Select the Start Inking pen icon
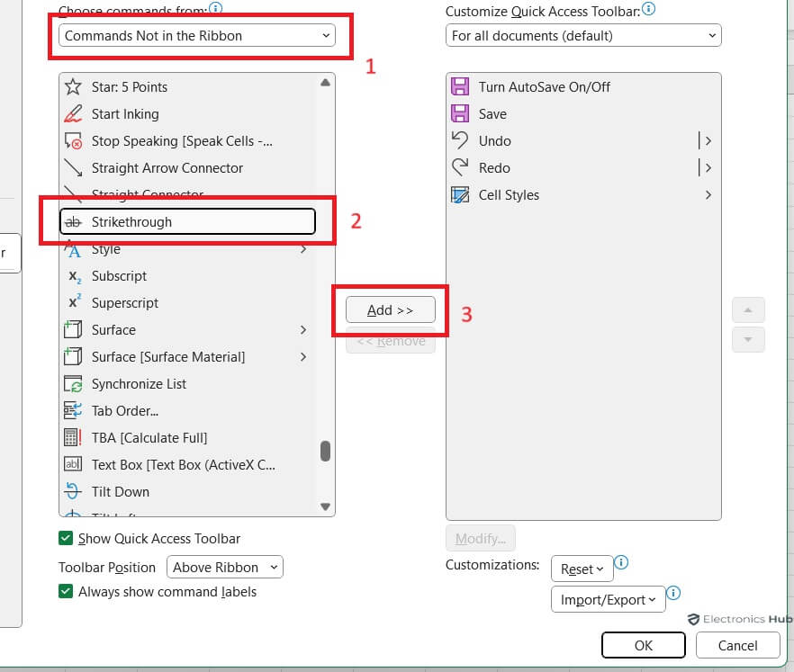Viewport: 794px width, 672px height. 74,114
